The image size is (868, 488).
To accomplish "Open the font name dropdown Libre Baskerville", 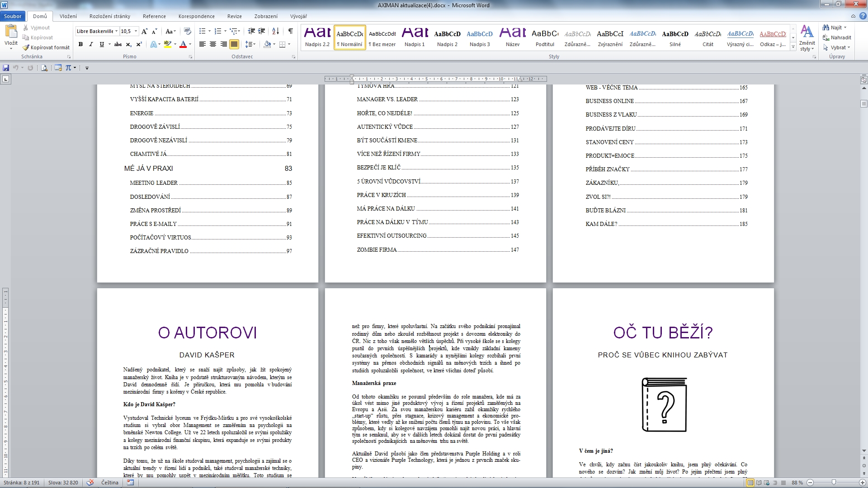I will pyautogui.click(x=116, y=31).
